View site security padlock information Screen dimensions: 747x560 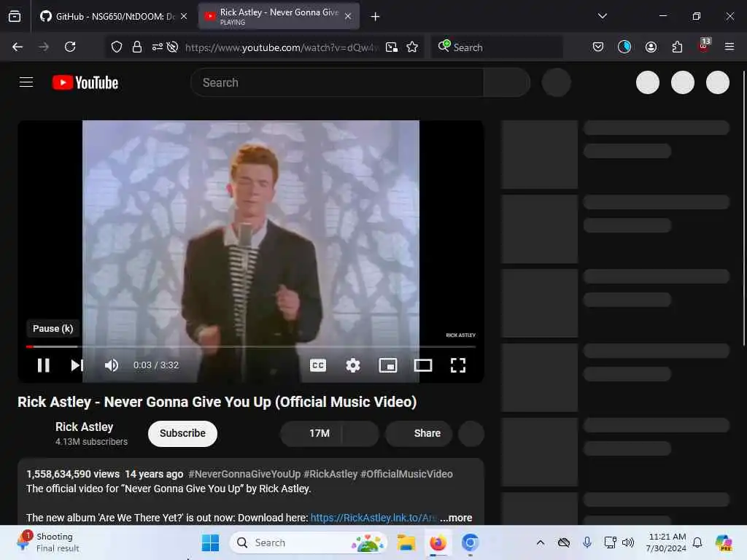coord(137,47)
